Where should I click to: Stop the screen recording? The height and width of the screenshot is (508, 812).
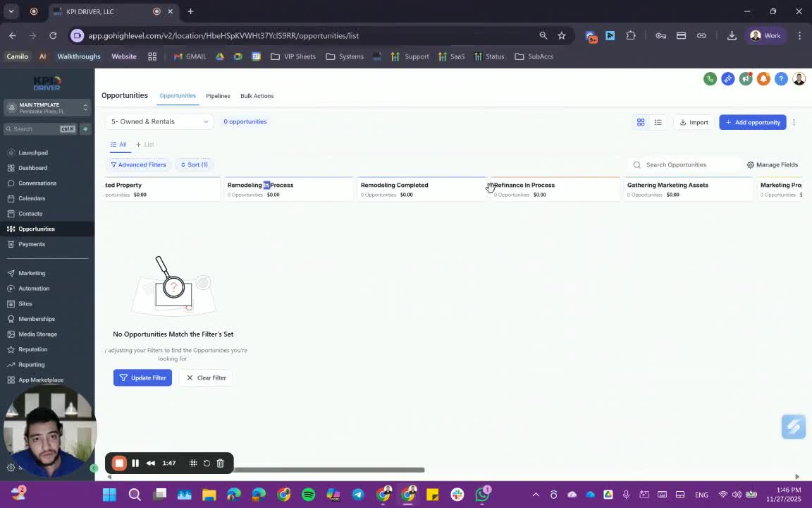point(119,464)
